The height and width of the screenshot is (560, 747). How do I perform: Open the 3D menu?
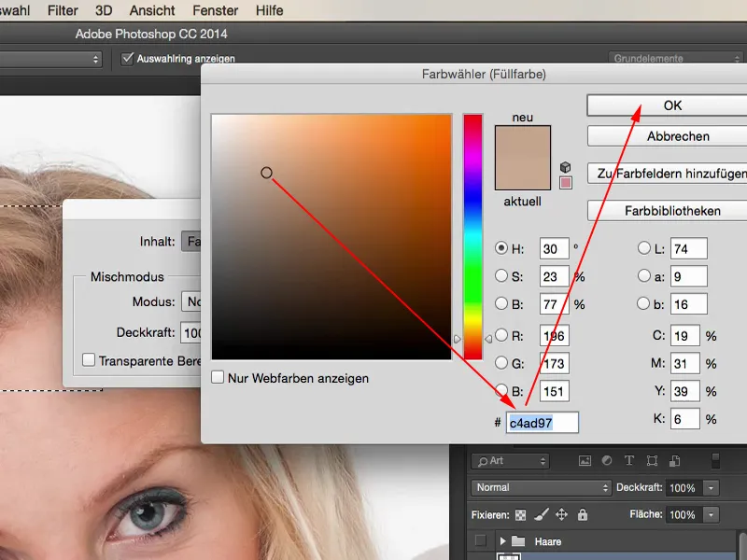pos(104,10)
